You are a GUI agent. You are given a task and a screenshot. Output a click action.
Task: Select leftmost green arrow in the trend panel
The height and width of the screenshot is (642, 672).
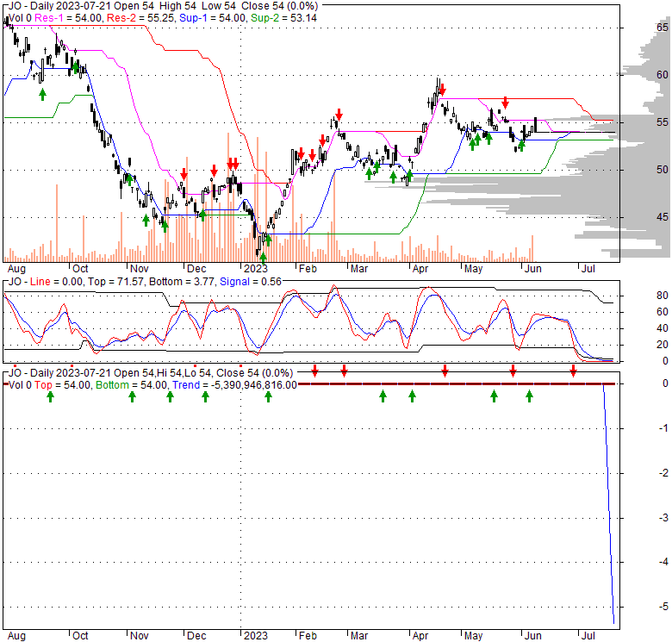pyautogui.click(x=50, y=396)
